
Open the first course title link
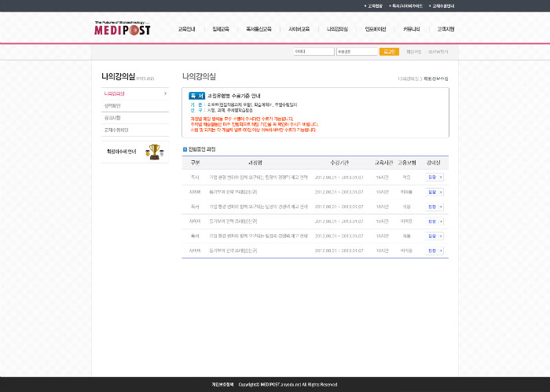click(258, 178)
